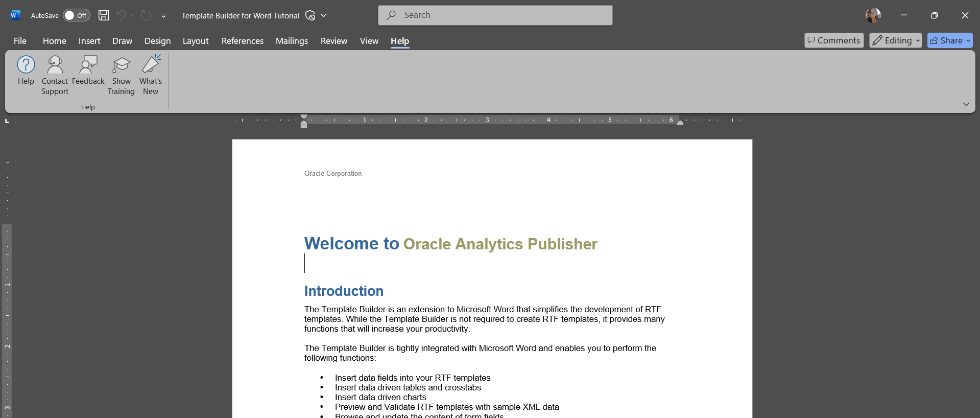Open the View tab
Viewport: 980px width, 418px height.
tap(369, 41)
